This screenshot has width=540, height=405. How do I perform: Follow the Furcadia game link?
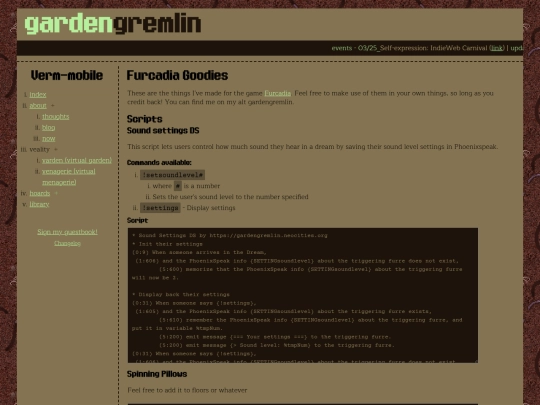pos(278,93)
